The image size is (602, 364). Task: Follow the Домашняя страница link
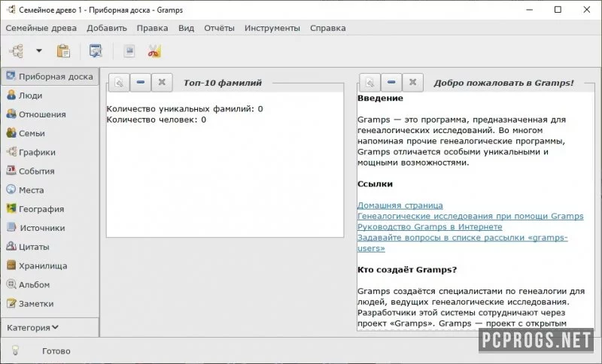400,205
